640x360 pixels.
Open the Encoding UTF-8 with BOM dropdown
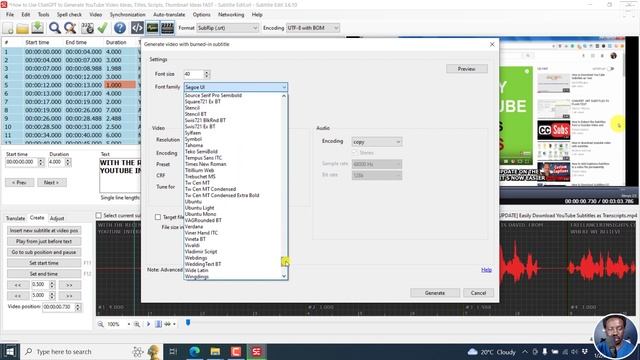(313, 28)
